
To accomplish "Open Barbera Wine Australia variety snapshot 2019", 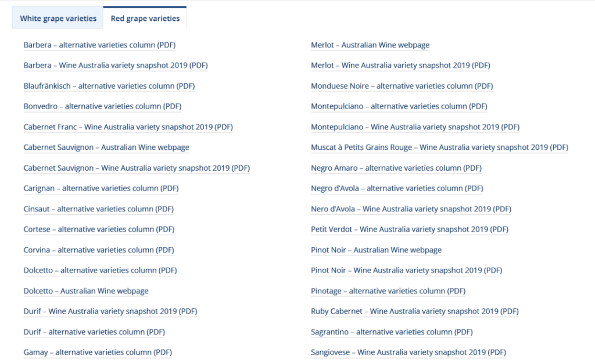I will pyautogui.click(x=116, y=66).
